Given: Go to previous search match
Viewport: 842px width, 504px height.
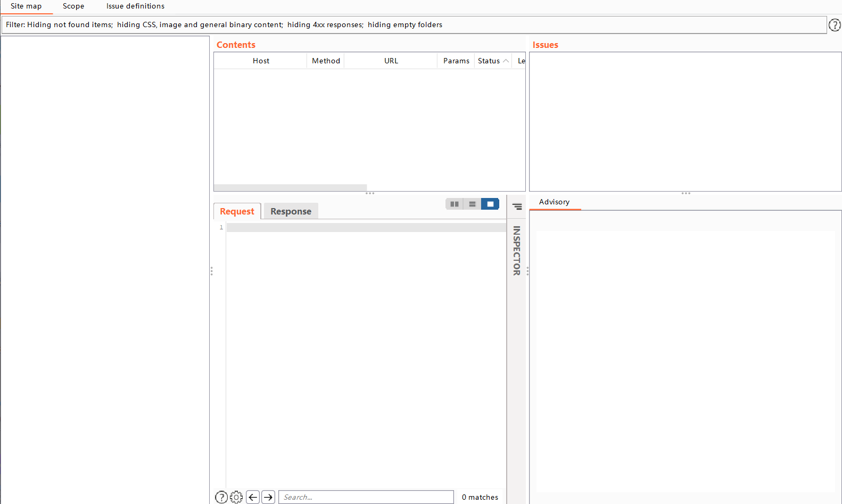Looking at the screenshot, I should [253, 497].
